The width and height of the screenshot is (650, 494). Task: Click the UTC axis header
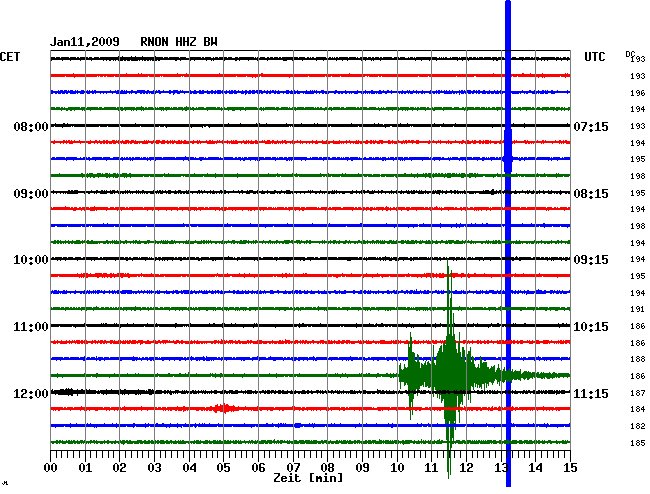click(x=594, y=57)
